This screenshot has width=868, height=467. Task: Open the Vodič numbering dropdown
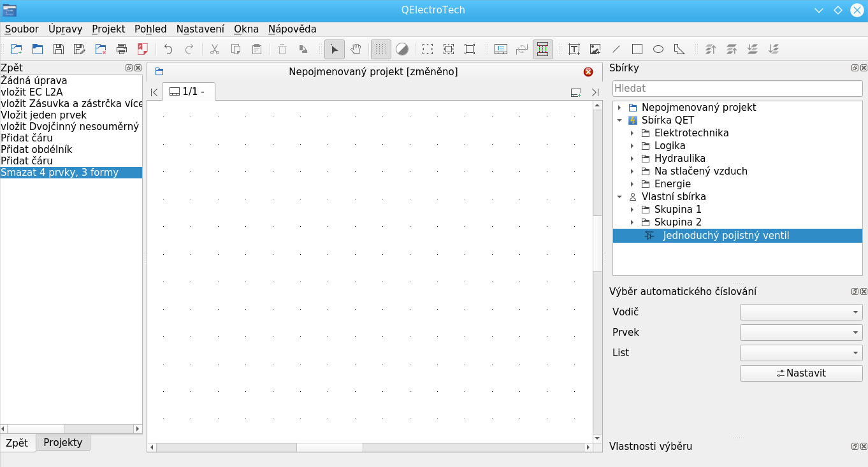coord(801,312)
